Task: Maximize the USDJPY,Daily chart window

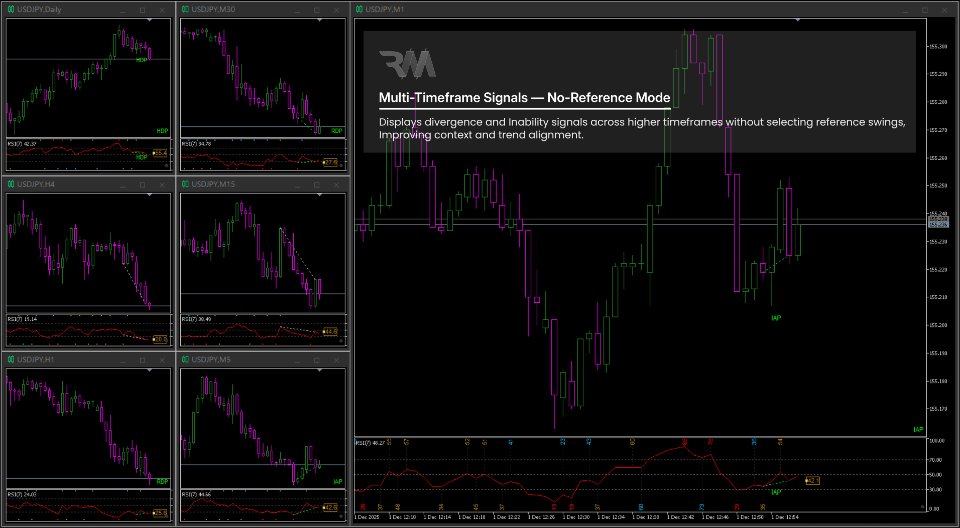Action: point(143,10)
